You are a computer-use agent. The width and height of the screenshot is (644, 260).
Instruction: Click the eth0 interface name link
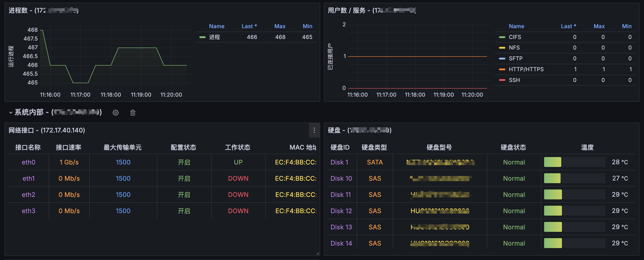click(28, 162)
